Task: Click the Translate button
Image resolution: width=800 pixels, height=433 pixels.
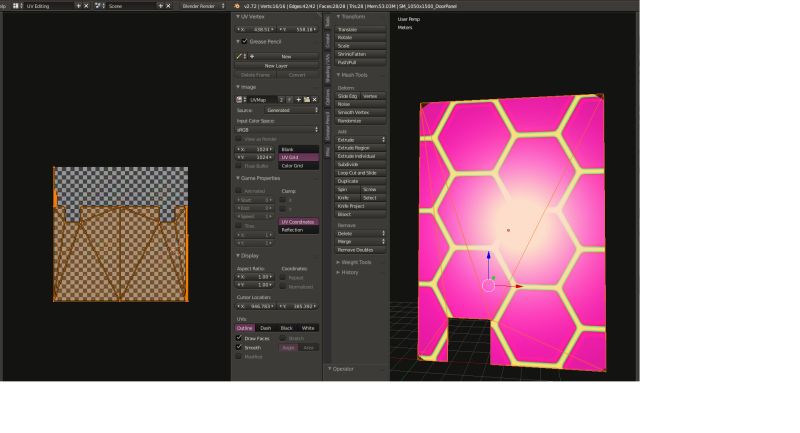Action: point(360,30)
